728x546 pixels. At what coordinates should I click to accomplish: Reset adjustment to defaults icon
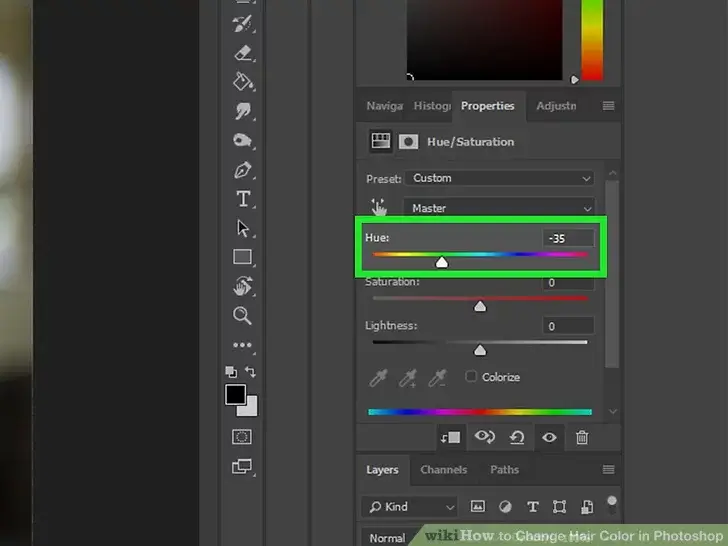point(517,437)
